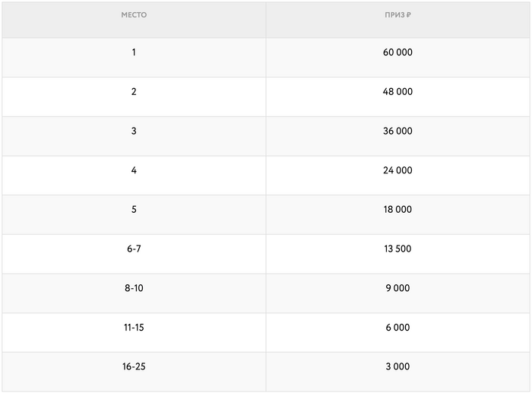532x393 pixels.
Task: Select the place 2 cell
Action: (134, 92)
